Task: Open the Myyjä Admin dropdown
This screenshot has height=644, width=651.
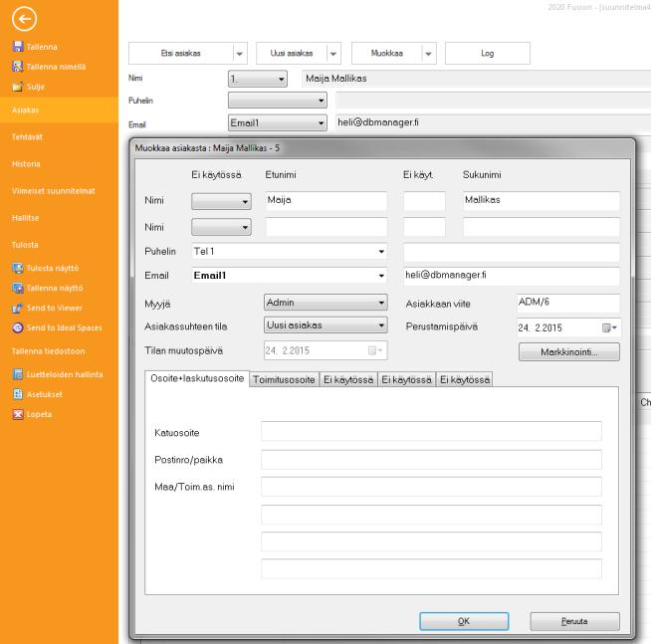Action: tap(325, 303)
